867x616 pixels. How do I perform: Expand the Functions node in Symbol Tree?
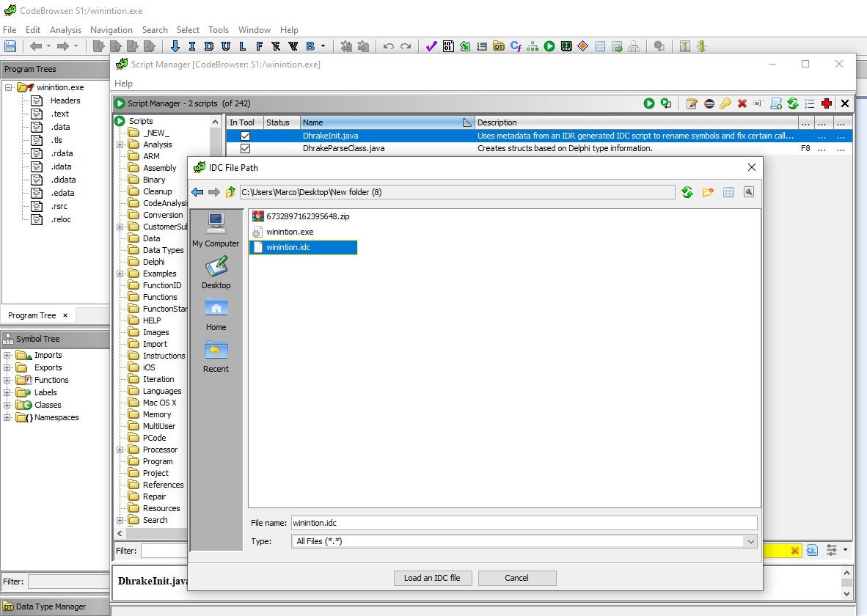click(7, 380)
